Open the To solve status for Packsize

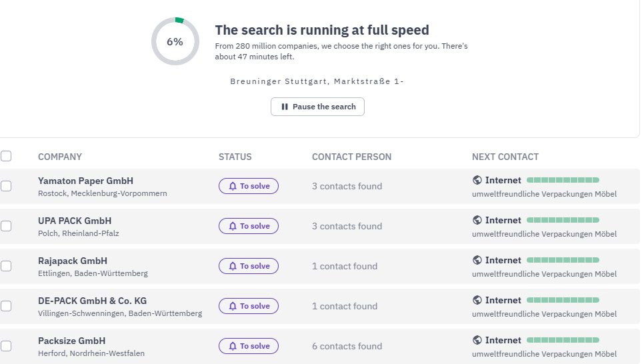(249, 346)
